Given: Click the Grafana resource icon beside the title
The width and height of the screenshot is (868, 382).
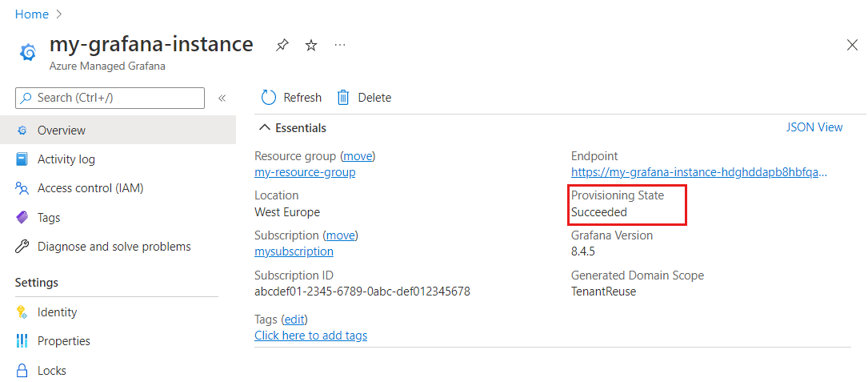Looking at the screenshot, I should 27,52.
